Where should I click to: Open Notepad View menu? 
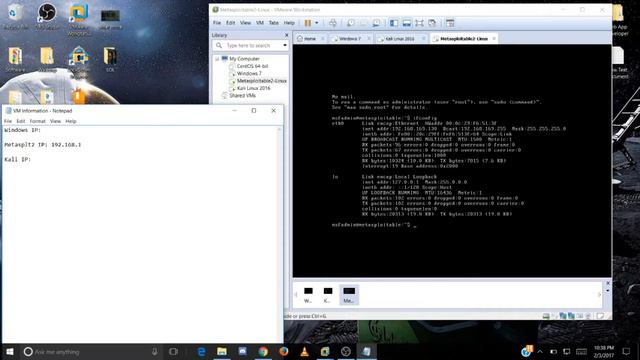click(x=55, y=121)
